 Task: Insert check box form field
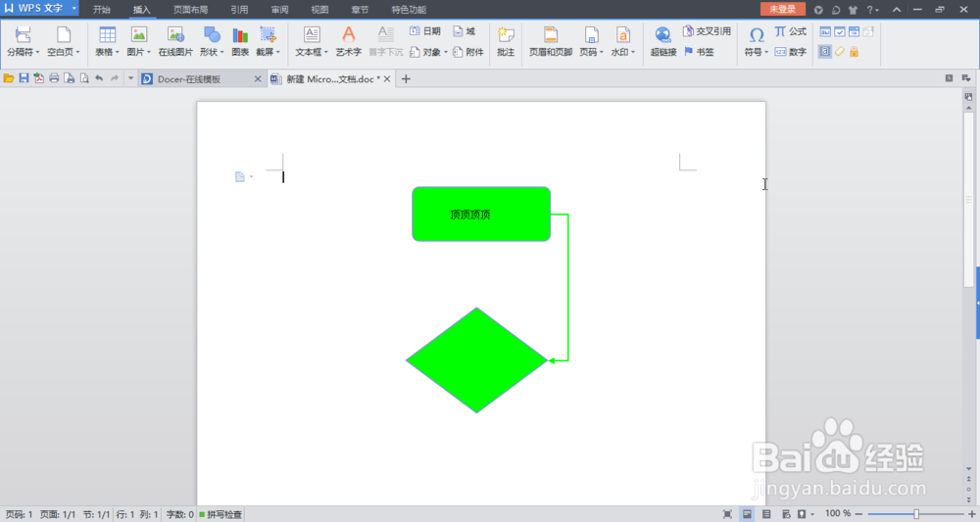pos(840,32)
